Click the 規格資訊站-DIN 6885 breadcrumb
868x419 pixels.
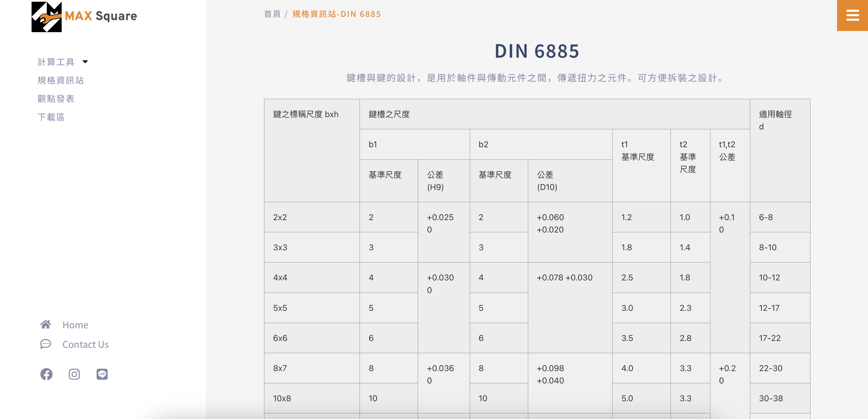[x=337, y=14]
